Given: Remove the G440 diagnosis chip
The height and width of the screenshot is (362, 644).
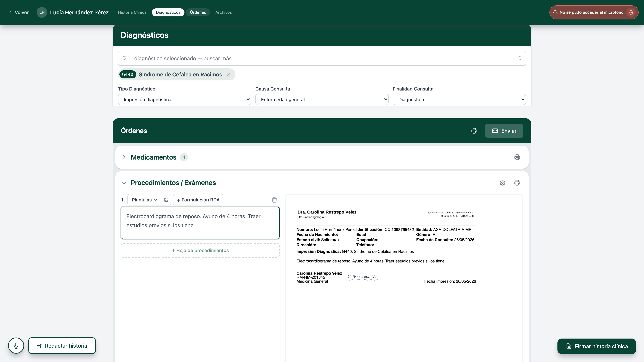Looking at the screenshot, I should (228, 74).
